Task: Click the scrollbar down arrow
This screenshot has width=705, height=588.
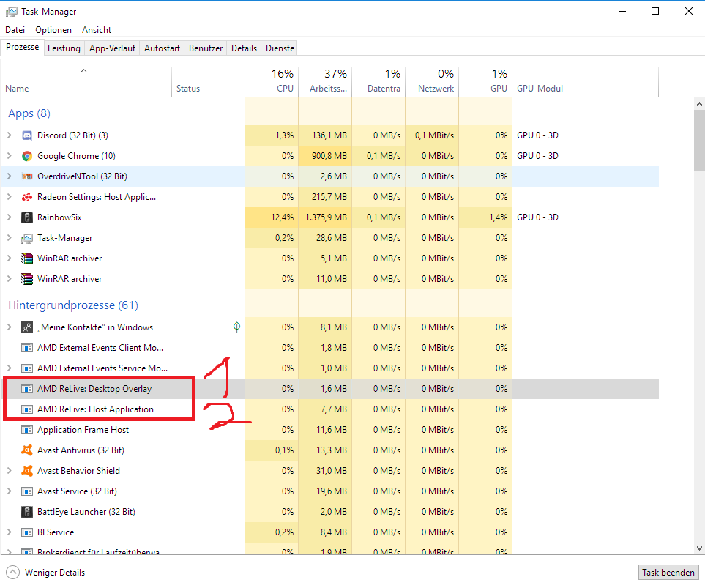Action: [x=699, y=548]
